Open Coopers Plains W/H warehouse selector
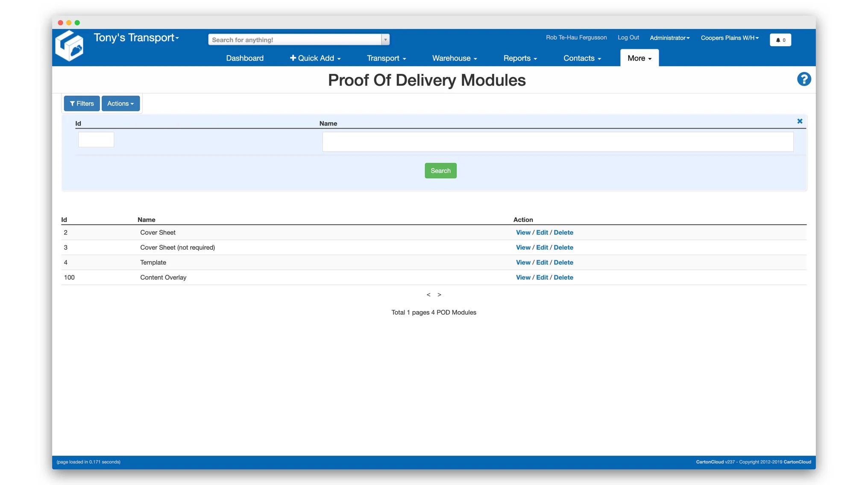 pos(729,38)
